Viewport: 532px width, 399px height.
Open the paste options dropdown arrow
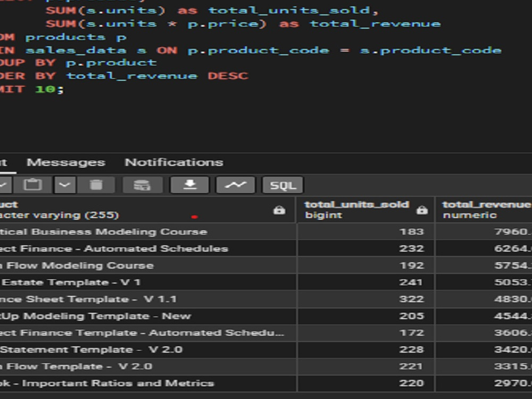pos(65,185)
